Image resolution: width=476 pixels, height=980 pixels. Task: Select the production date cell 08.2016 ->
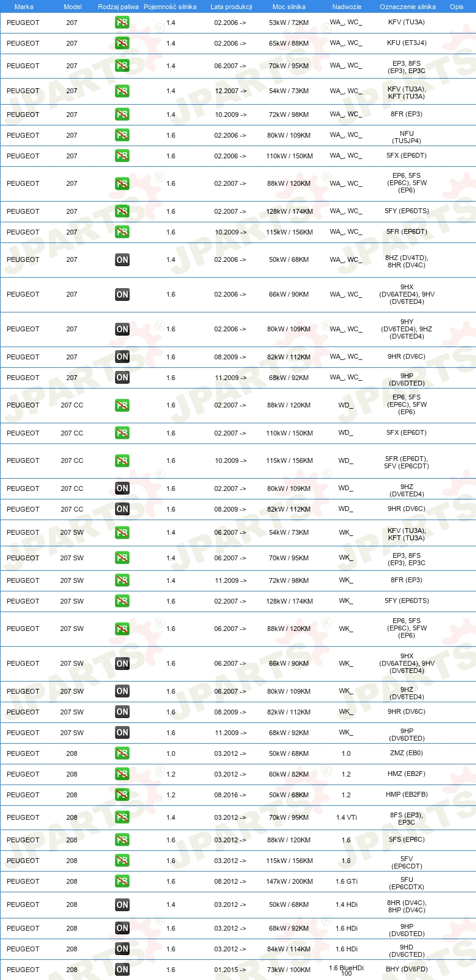[x=230, y=795]
